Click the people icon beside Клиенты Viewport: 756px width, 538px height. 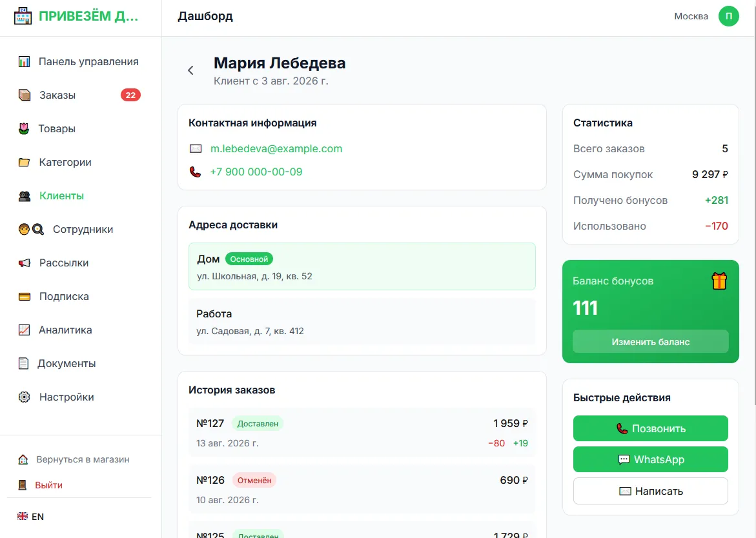[x=24, y=196]
